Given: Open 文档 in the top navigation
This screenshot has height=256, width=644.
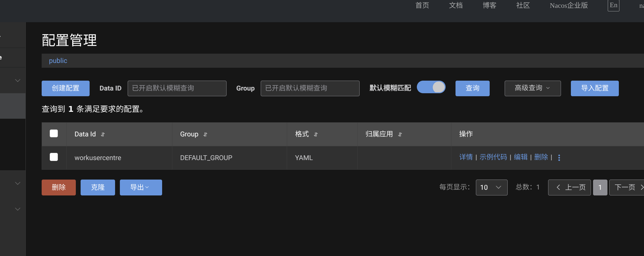Looking at the screenshot, I should point(456,5).
